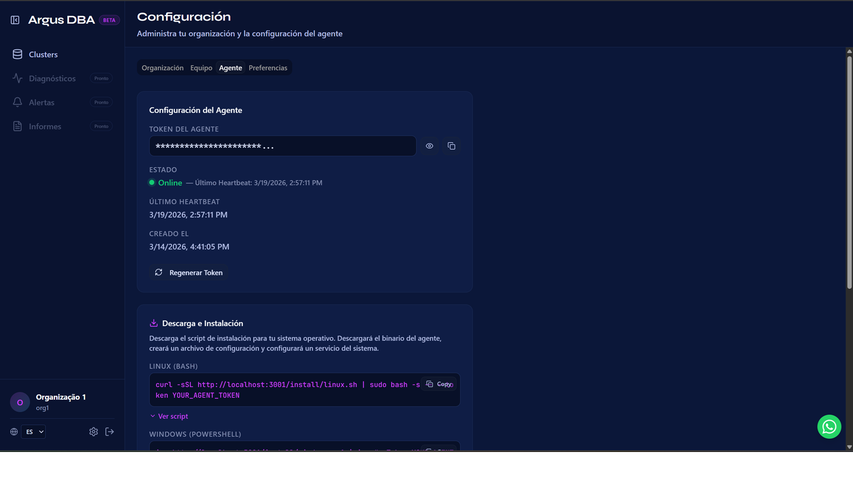The height and width of the screenshot is (480, 853).
Task: Click 'Organização 1' organization name
Action: pyautogui.click(x=61, y=397)
